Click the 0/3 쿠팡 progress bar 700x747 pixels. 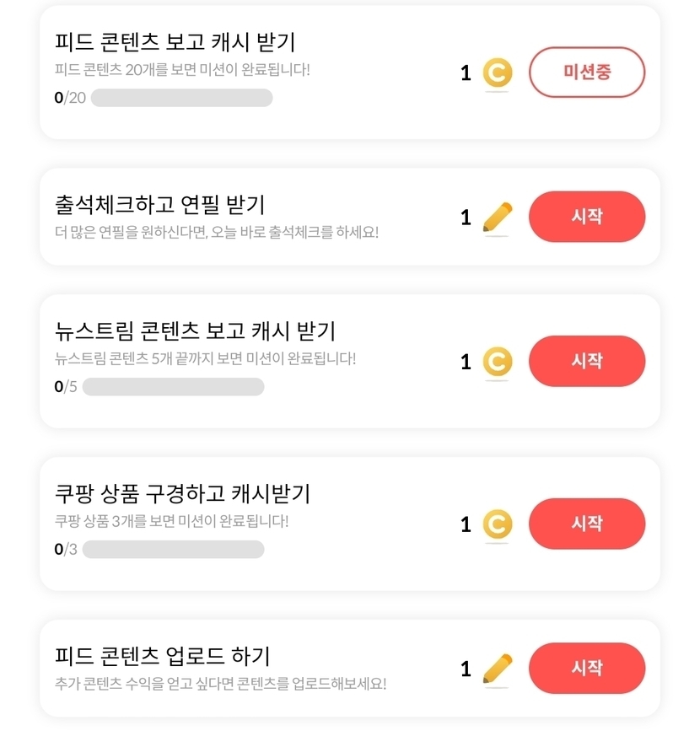173,550
